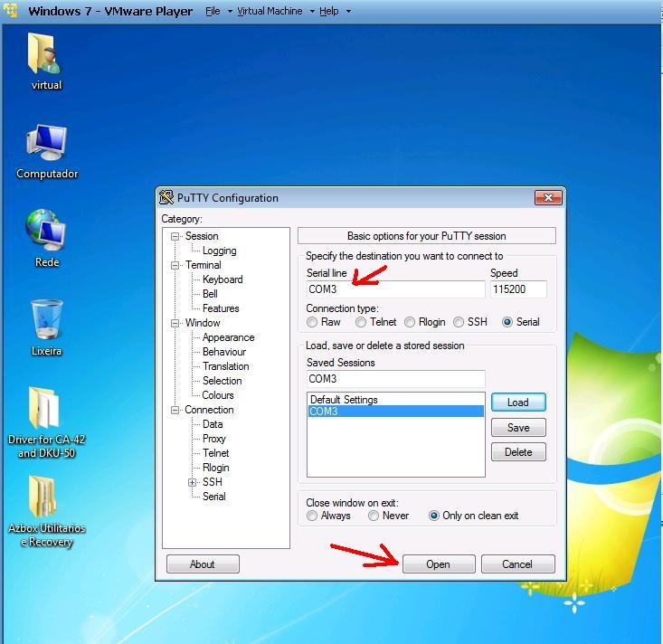Save the current session

(x=518, y=428)
